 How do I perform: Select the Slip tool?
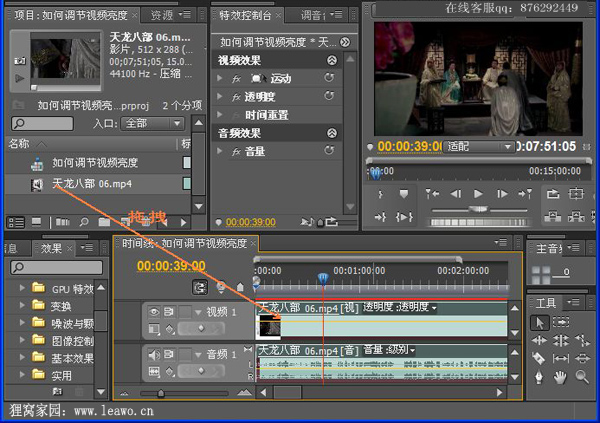coord(561,358)
